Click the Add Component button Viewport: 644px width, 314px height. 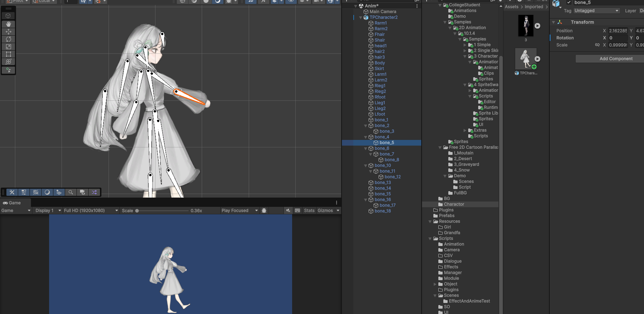(x=616, y=59)
